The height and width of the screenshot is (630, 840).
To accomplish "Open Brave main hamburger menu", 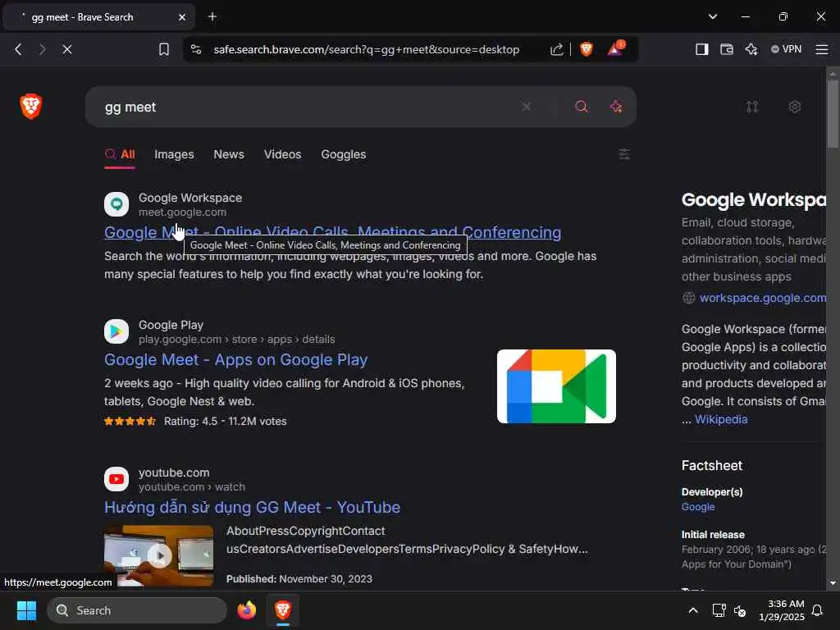I will click(822, 49).
